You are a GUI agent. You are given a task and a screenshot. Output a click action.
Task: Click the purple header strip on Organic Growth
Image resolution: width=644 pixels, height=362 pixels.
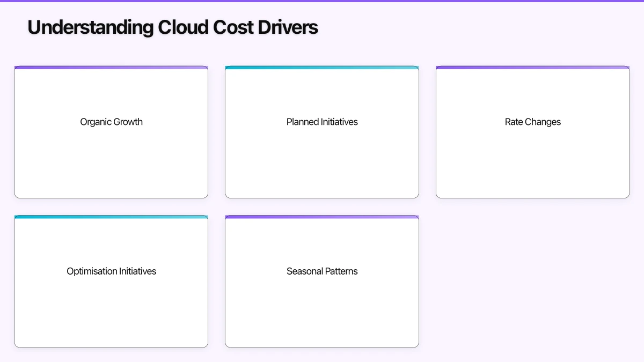click(111, 68)
